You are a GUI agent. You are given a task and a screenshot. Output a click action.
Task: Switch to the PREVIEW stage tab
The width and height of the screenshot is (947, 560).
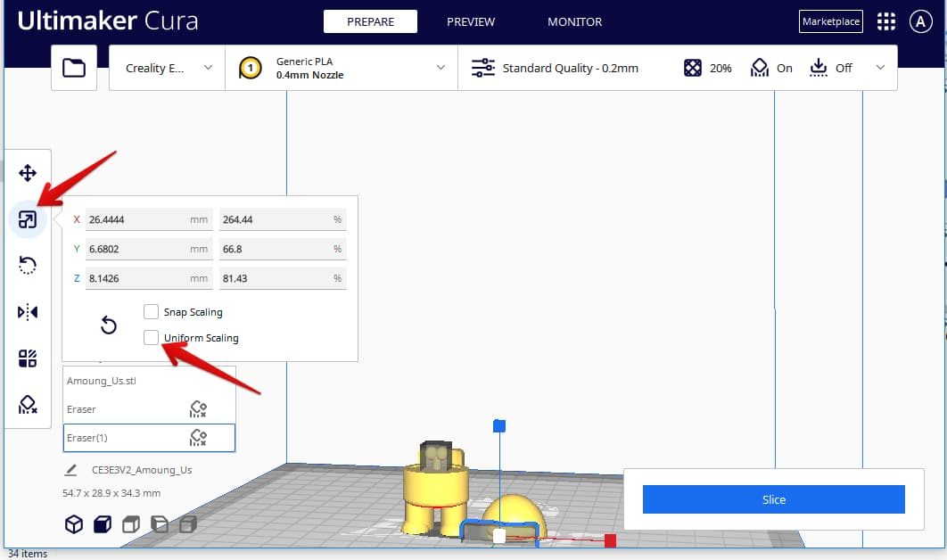click(x=471, y=21)
